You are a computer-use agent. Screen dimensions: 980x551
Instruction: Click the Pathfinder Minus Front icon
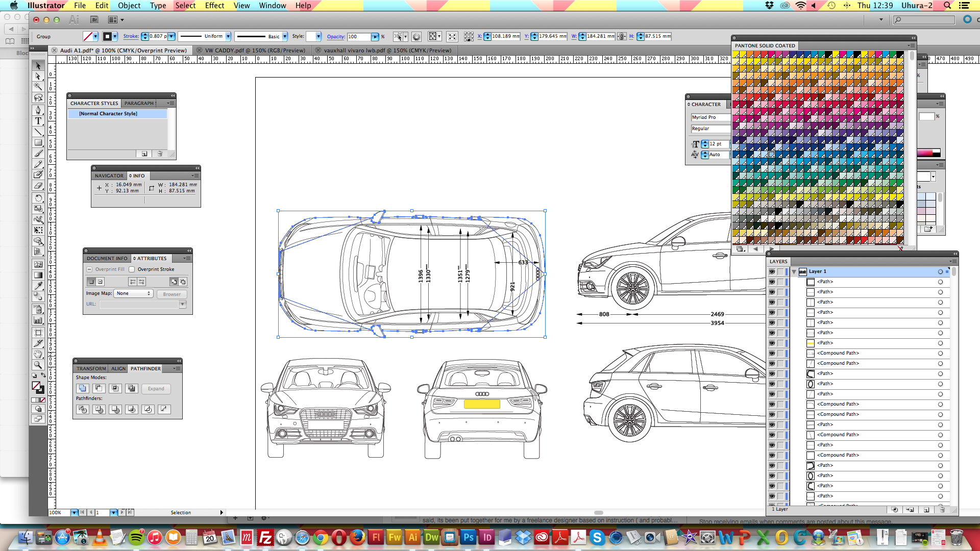point(99,388)
